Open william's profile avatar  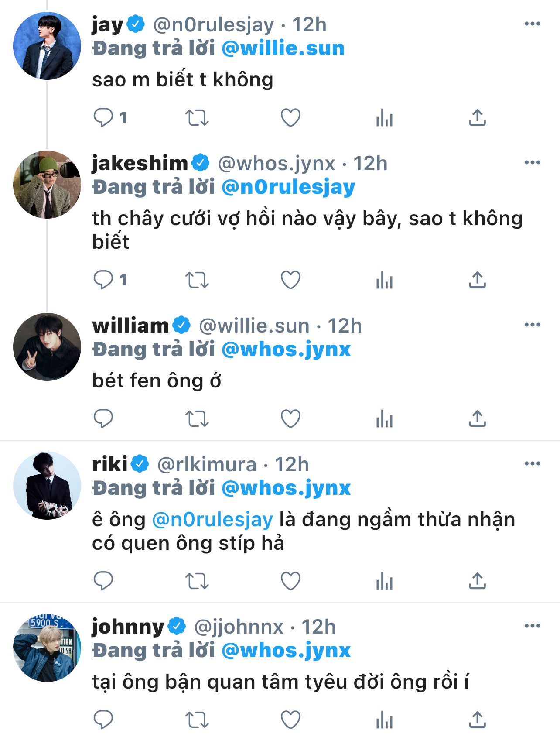coord(47,346)
